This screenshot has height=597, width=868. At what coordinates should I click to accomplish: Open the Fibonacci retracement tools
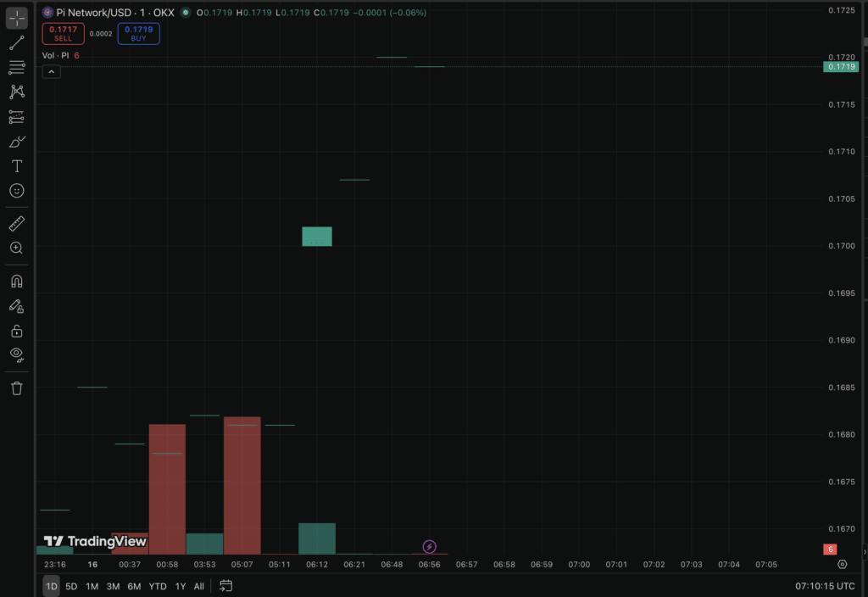tap(17, 68)
